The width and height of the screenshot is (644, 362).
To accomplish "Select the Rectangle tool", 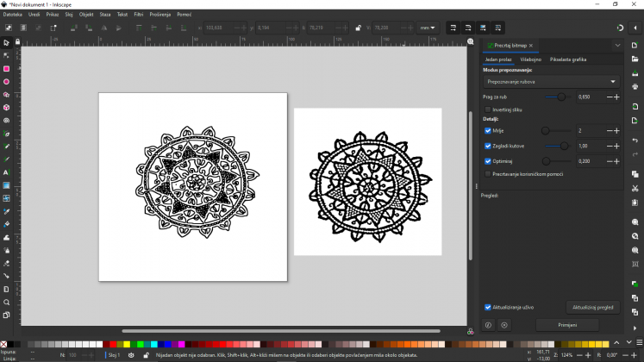I will 6,68.
